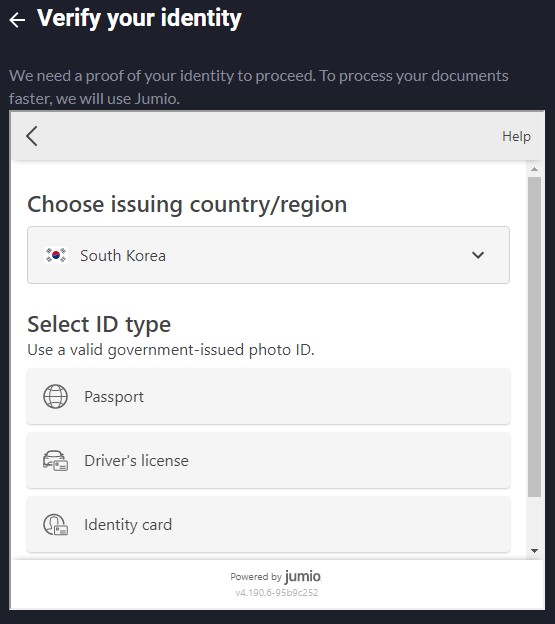Click version text v4.190.6-95b9c252

click(x=277, y=593)
